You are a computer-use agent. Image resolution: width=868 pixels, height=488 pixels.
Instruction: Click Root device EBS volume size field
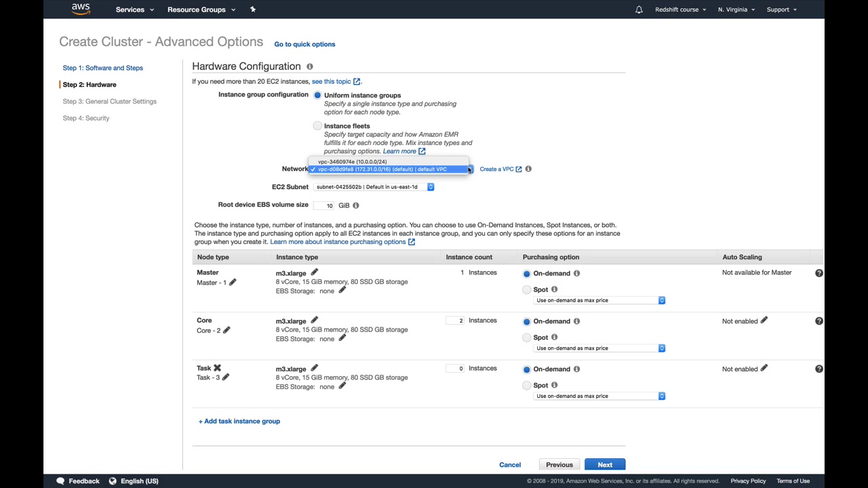pyautogui.click(x=325, y=205)
